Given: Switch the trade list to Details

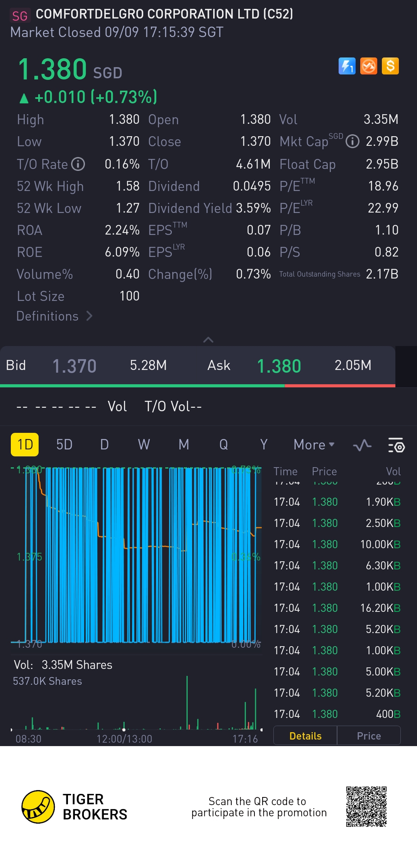Looking at the screenshot, I should 305,736.
